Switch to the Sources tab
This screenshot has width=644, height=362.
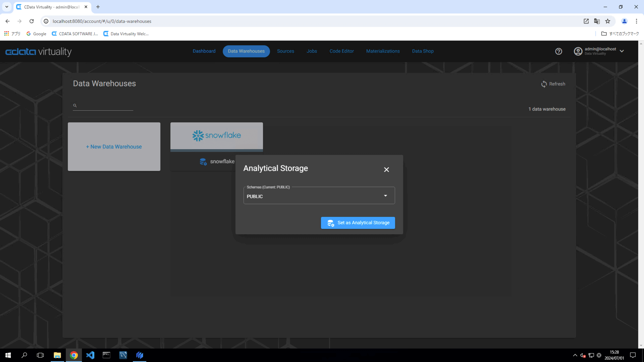point(285,51)
